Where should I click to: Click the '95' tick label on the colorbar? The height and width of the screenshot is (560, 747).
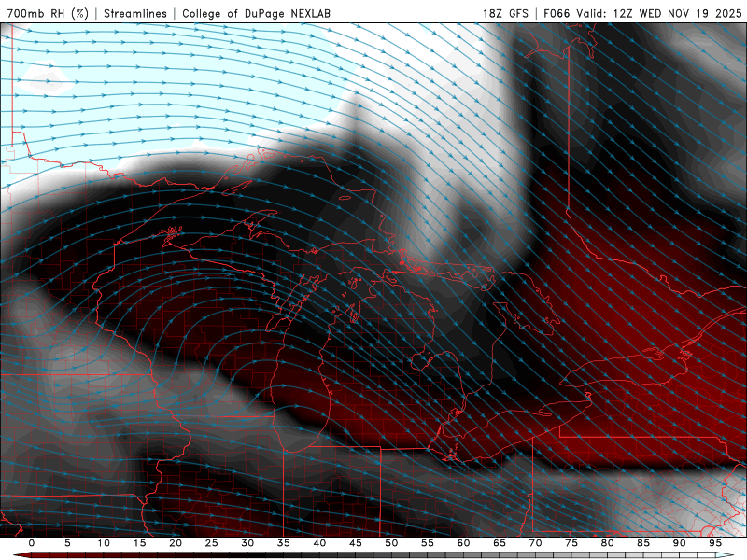(x=715, y=543)
